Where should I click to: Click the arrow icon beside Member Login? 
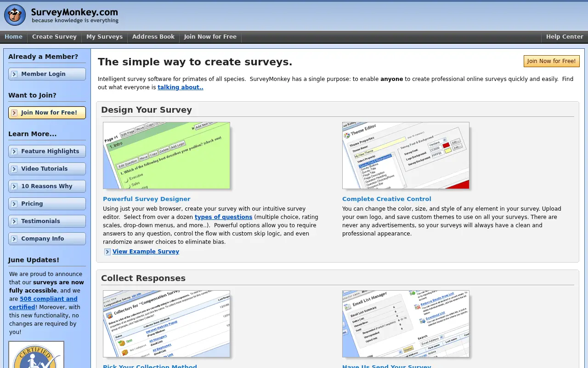[x=15, y=74]
